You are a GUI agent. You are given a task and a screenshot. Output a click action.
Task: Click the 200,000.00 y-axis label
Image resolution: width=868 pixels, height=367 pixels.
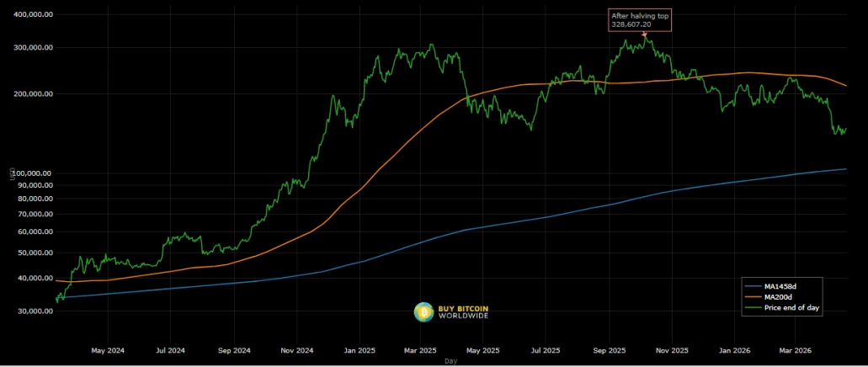pyautogui.click(x=32, y=94)
